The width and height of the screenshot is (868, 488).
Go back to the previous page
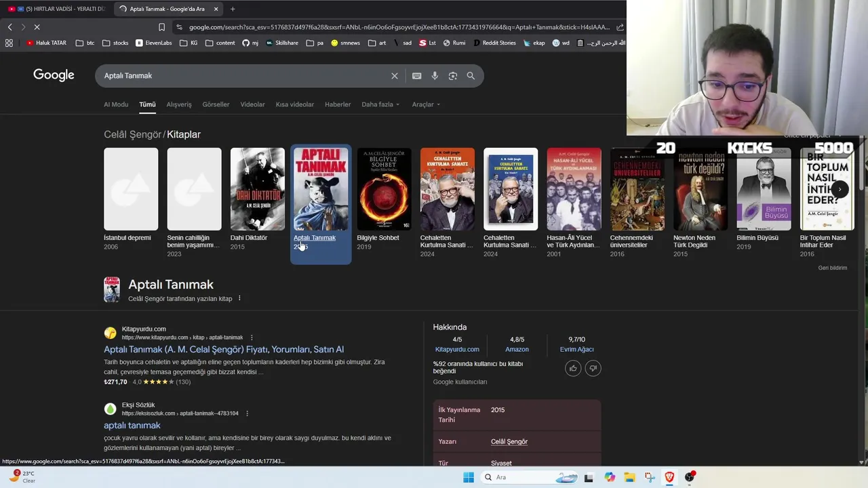(9, 27)
